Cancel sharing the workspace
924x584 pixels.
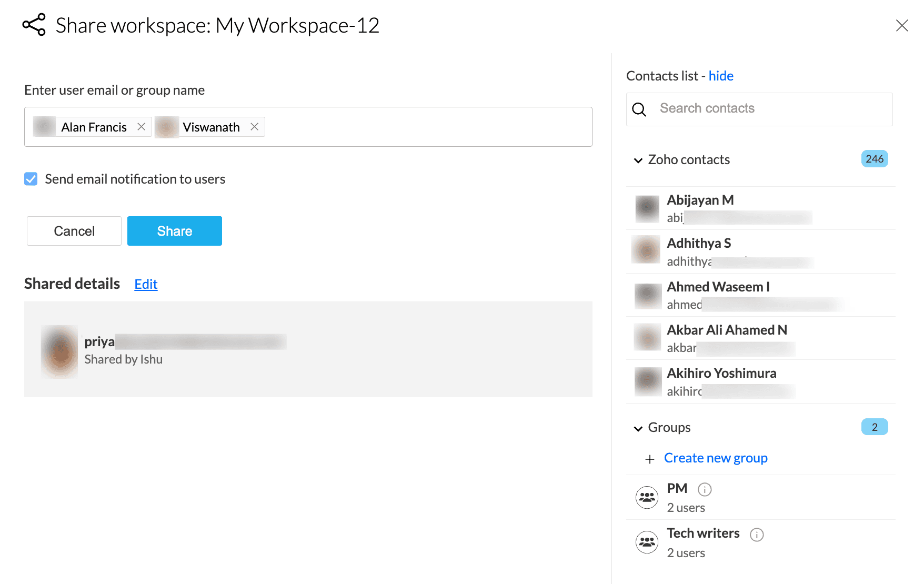point(74,231)
